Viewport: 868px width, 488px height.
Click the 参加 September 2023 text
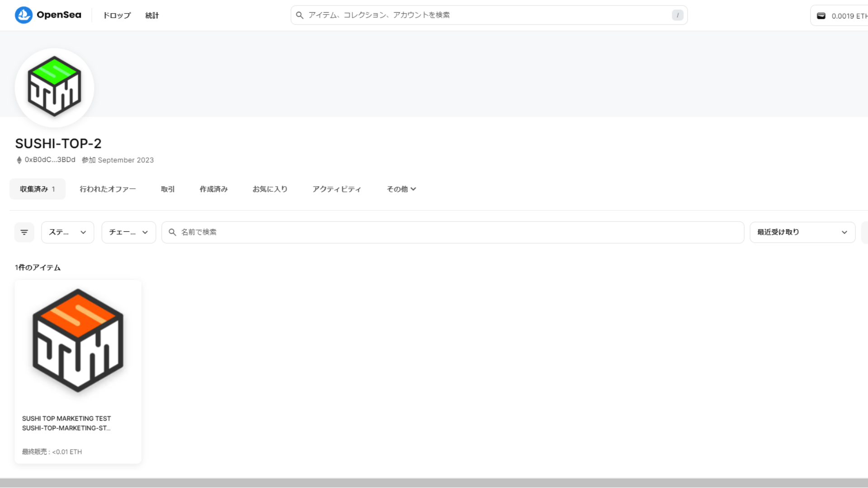click(x=118, y=160)
